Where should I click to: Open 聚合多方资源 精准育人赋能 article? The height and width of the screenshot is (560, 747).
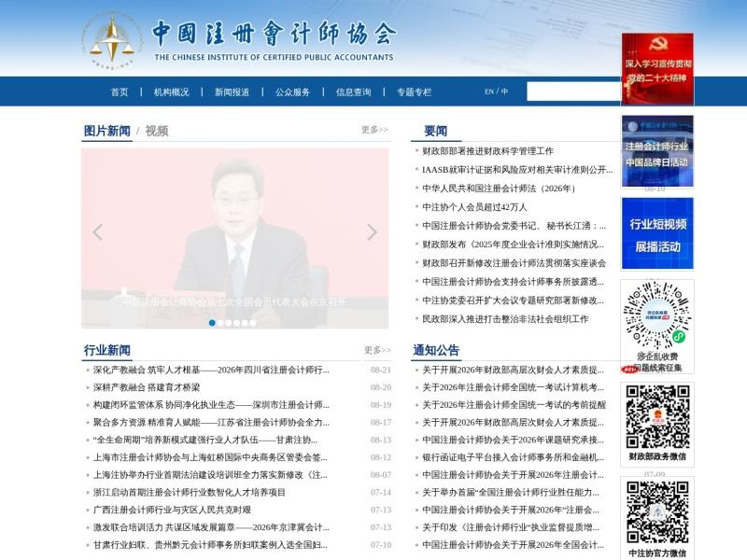coord(211,422)
